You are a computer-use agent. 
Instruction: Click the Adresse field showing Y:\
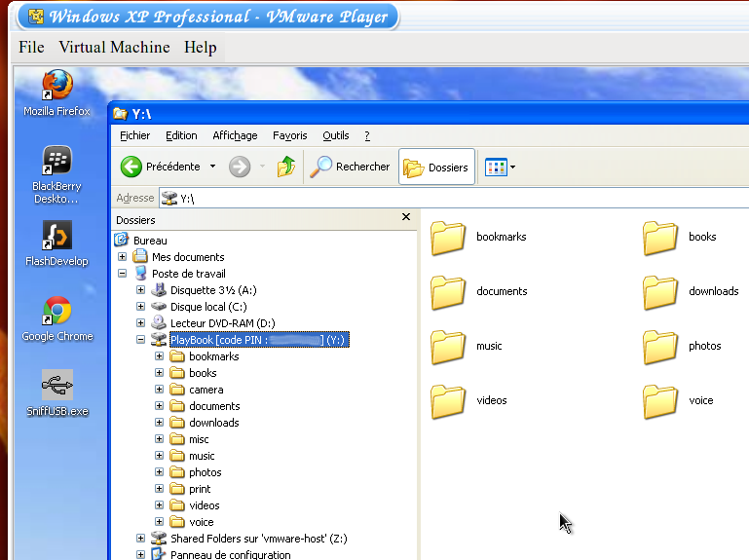454,198
